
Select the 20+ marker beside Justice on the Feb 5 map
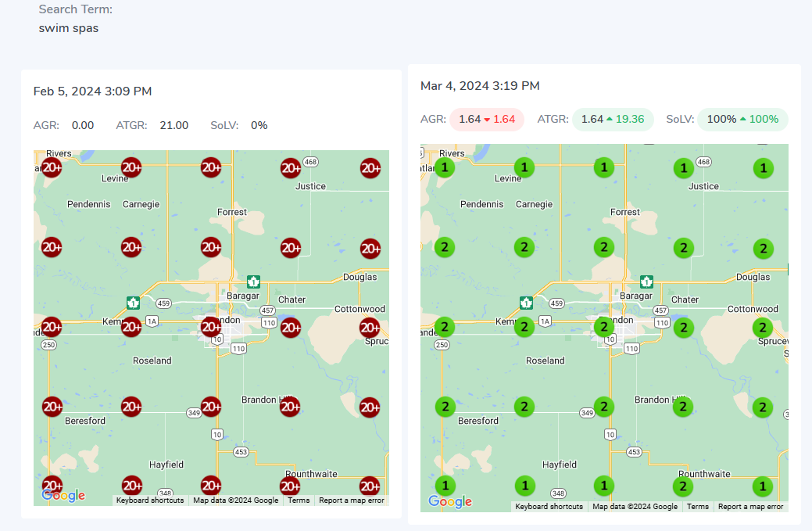click(291, 167)
